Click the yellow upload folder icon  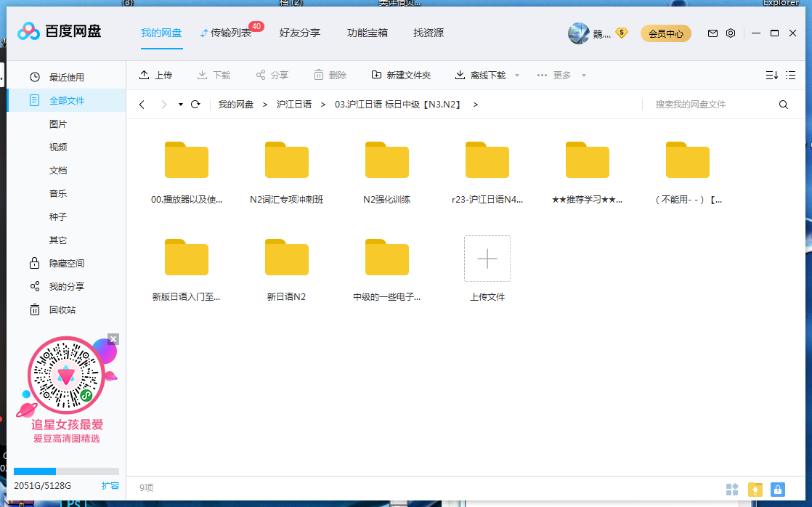pyautogui.click(x=755, y=490)
